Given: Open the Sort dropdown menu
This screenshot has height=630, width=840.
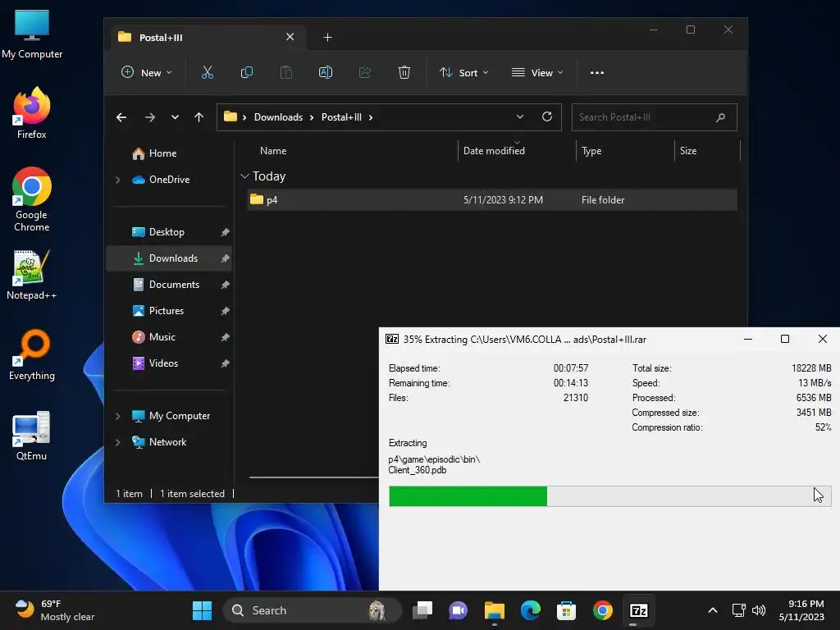Looking at the screenshot, I should pos(464,73).
